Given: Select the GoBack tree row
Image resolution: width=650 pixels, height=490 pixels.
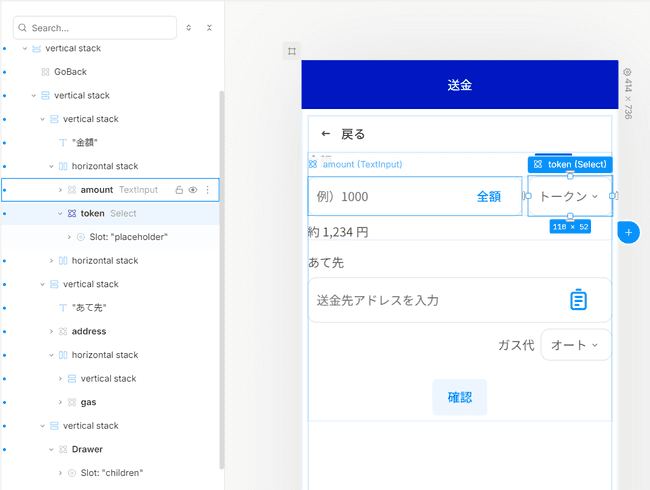Looking at the screenshot, I should click(x=110, y=72).
